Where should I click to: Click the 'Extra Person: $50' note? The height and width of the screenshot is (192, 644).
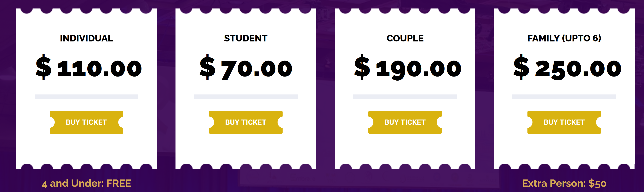[564, 184]
